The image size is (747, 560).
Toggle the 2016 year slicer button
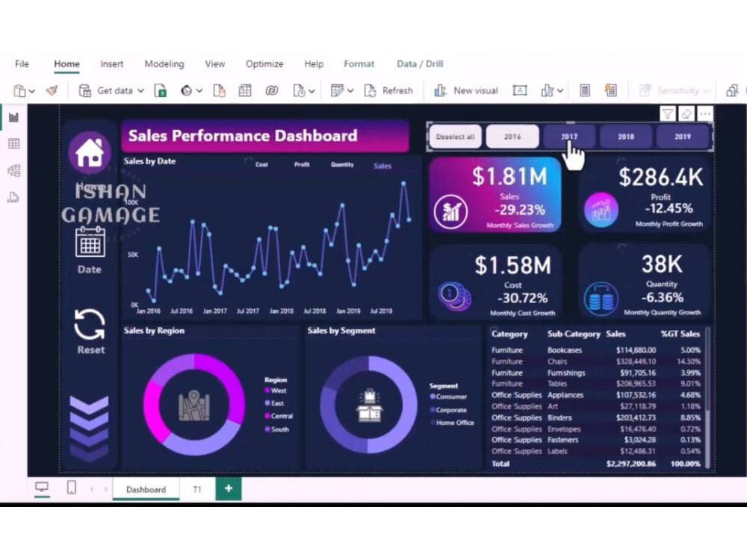point(512,137)
